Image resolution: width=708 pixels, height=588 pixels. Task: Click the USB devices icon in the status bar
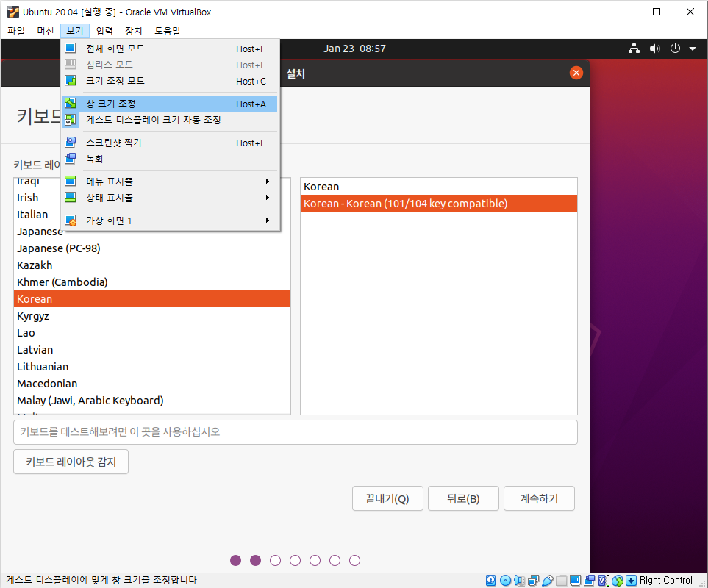[x=547, y=581]
